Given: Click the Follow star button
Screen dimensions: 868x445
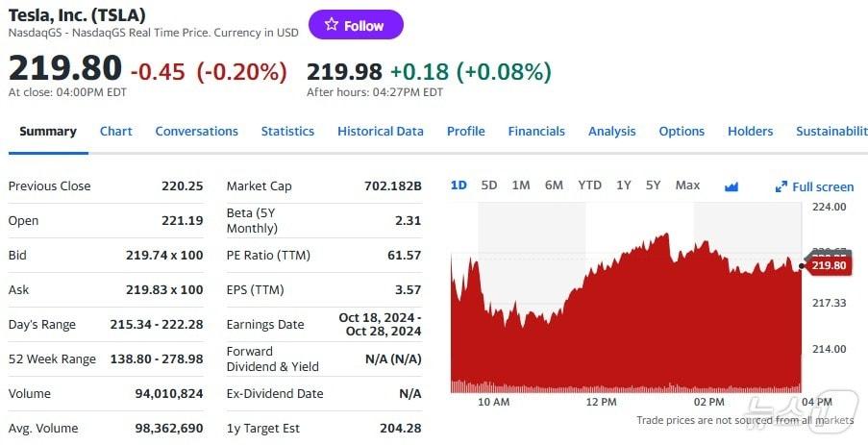Looking at the screenshot, I should click(355, 25).
